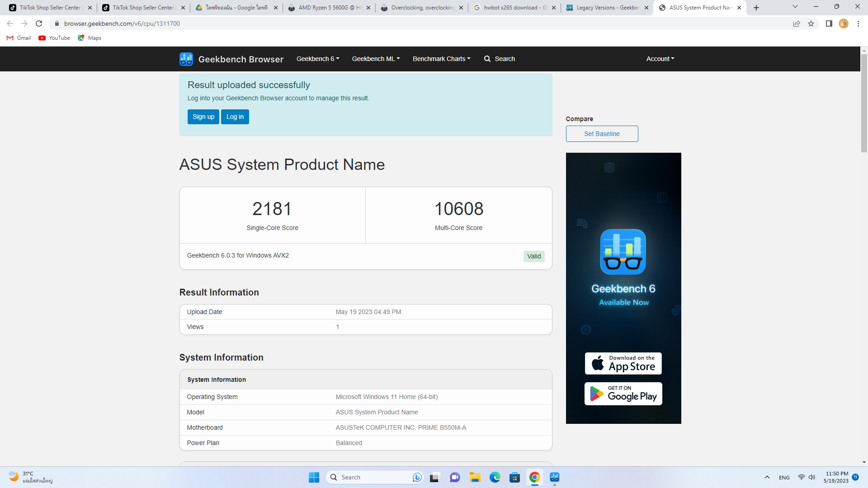The image size is (868, 488).
Task: Launch File Explorer from the taskbar
Action: coord(475,477)
